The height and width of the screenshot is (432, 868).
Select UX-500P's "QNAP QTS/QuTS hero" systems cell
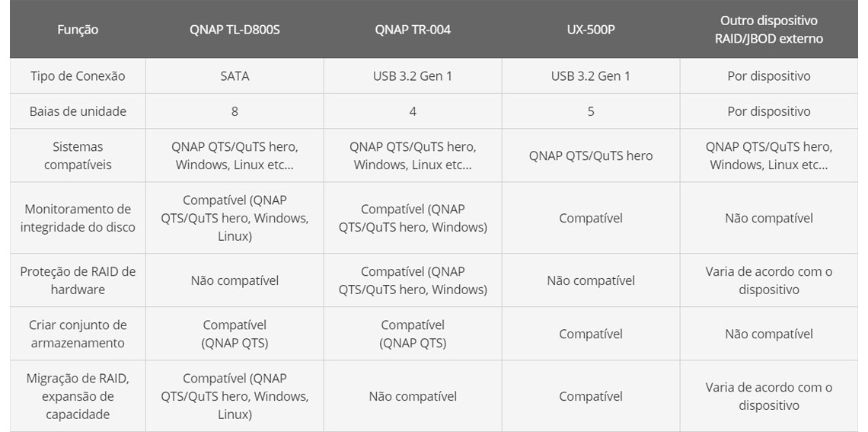tap(590, 155)
